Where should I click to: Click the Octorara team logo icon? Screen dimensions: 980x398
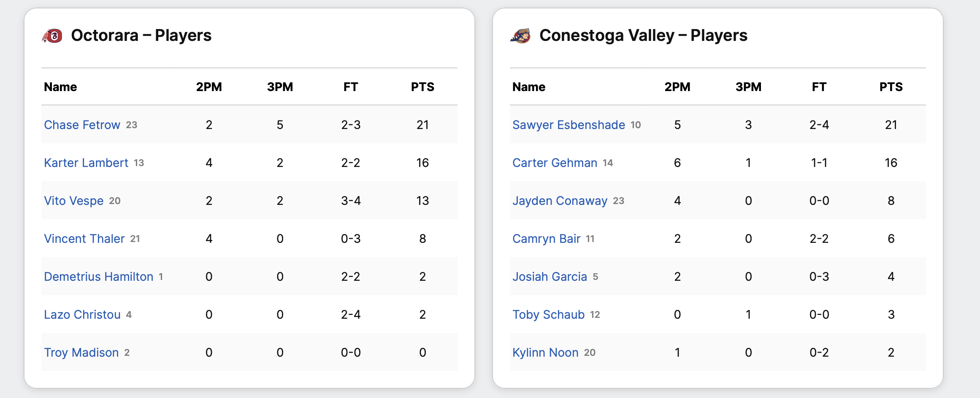[x=52, y=36]
